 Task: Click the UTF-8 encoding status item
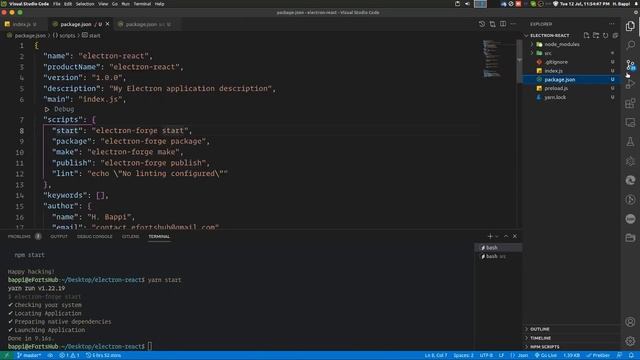tap(486, 356)
